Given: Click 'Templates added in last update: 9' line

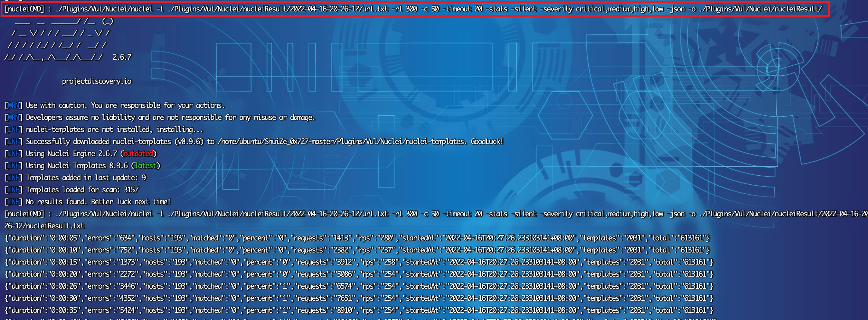Looking at the screenshot, I should click(x=75, y=178).
